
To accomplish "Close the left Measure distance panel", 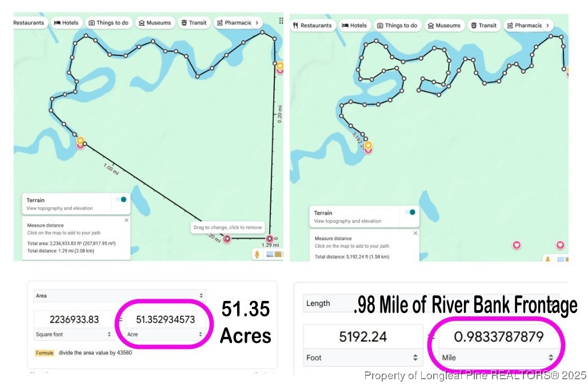I will [x=126, y=220].
